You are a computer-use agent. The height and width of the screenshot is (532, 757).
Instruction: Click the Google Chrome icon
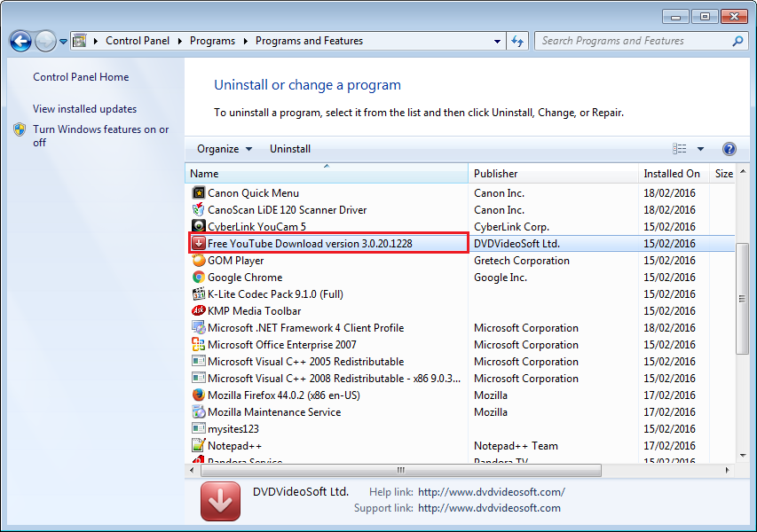point(199,278)
